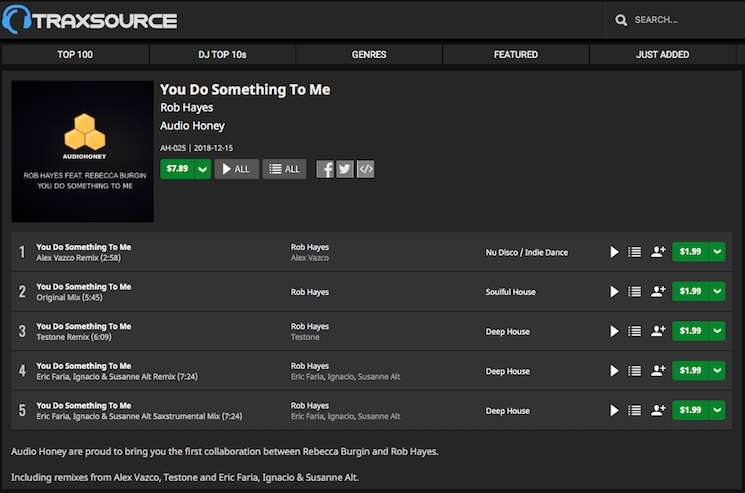
Task: Play track 1 Alex Vazco Remix
Action: point(614,252)
